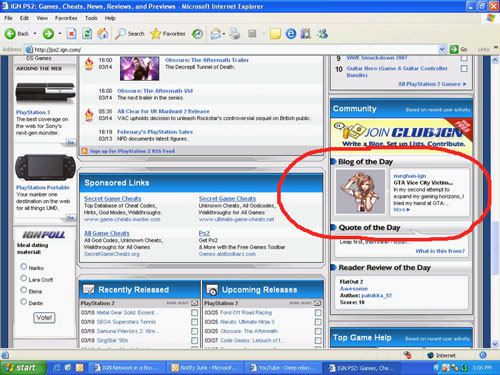Click the Print toolbar icon
Screen dimensions: 500x375
click(x=235, y=34)
